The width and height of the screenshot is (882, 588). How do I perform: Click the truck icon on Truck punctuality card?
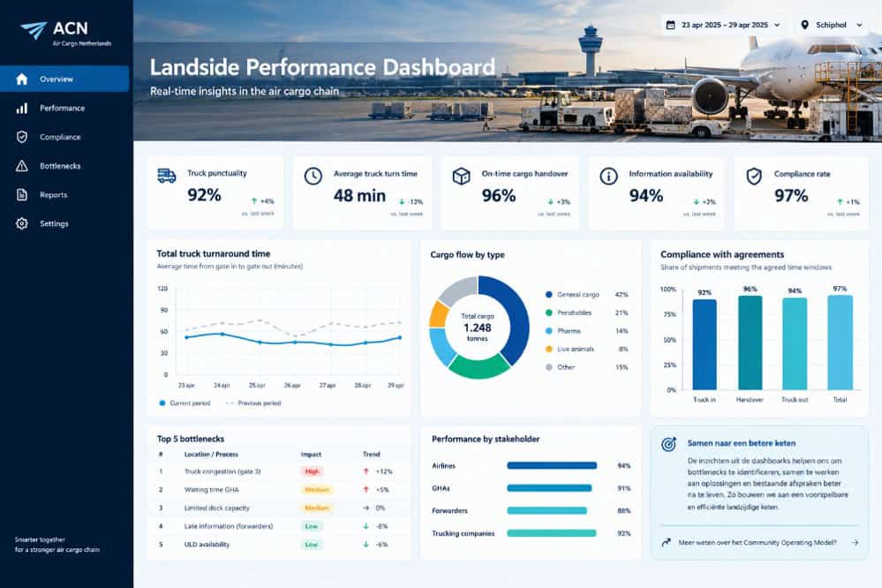click(x=167, y=176)
